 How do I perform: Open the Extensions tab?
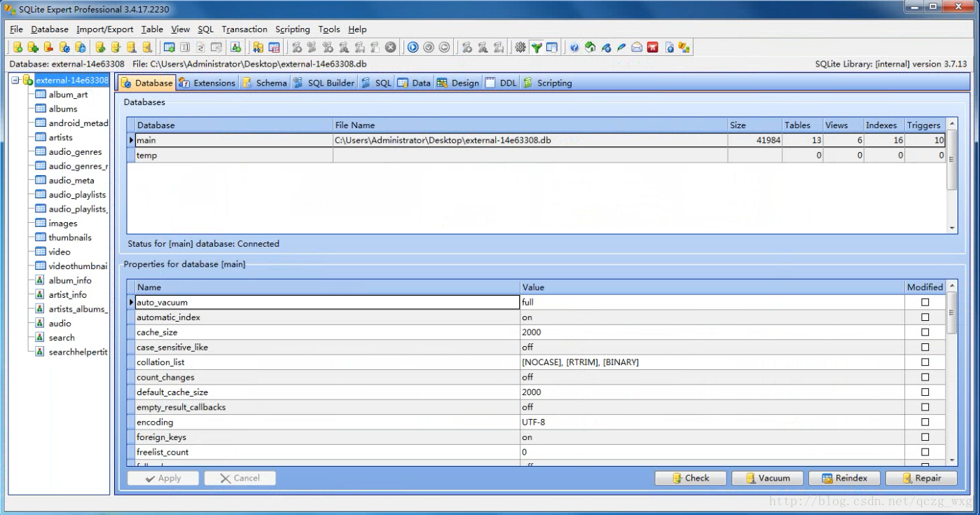pos(207,83)
